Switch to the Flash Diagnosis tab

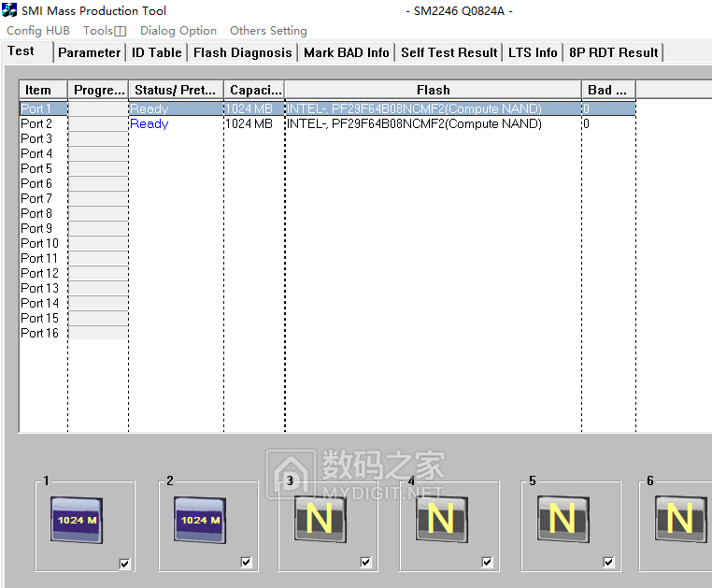tap(242, 52)
